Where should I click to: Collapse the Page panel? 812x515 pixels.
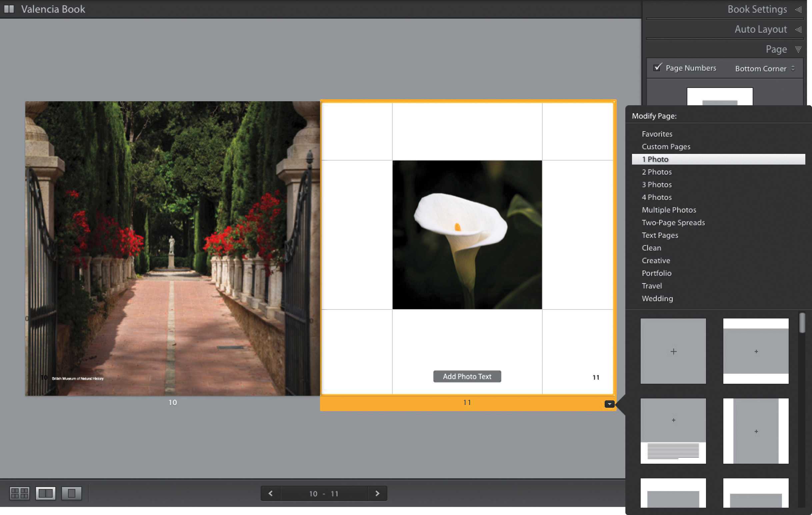coord(776,49)
